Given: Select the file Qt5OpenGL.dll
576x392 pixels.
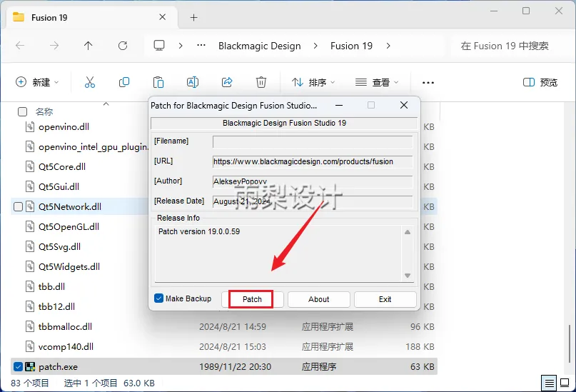Looking at the screenshot, I should (69, 226).
